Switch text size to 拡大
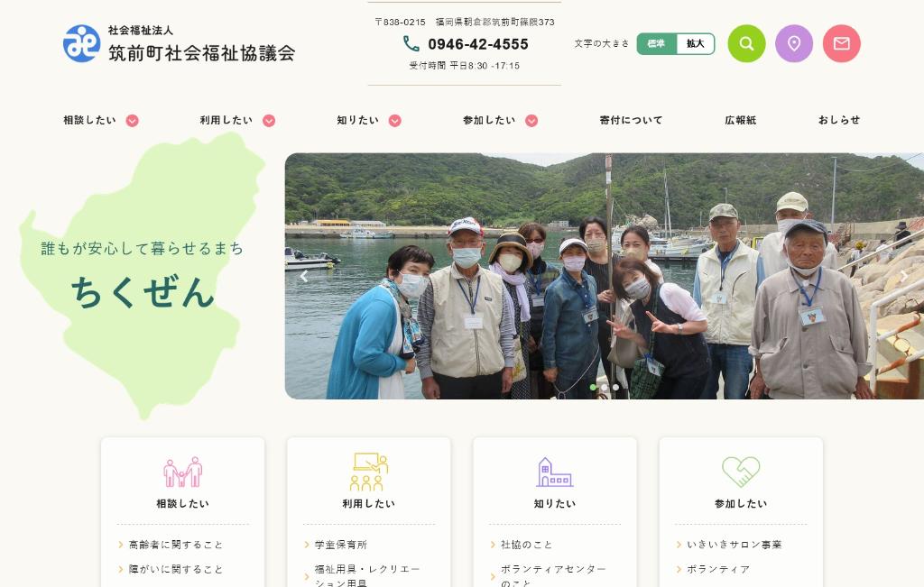 click(696, 43)
